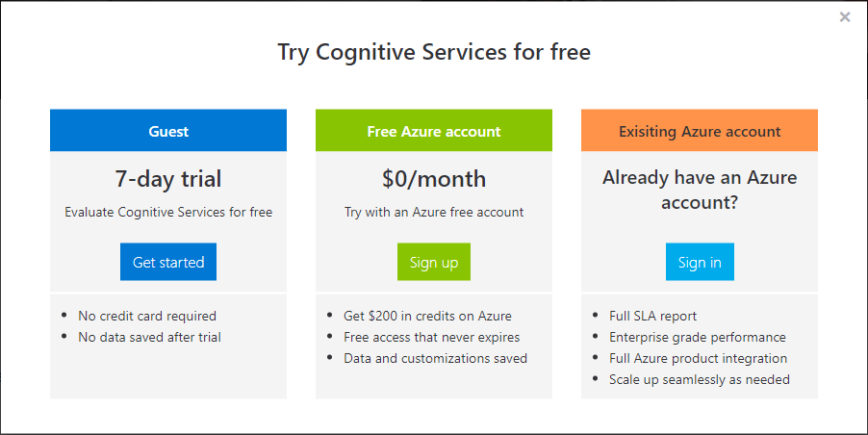868x435 pixels.
Task: Select the Free Azure account header
Action: tap(434, 131)
